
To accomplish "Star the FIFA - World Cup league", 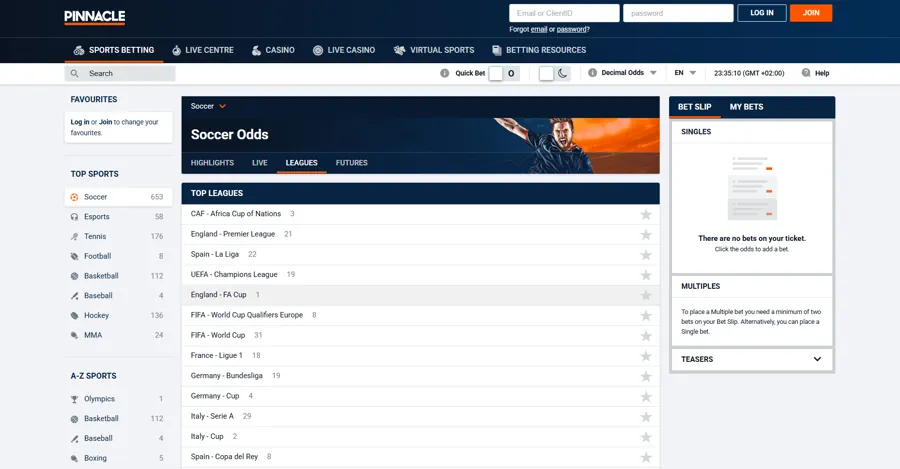I will pyautogui.click(x=646, y=336).
